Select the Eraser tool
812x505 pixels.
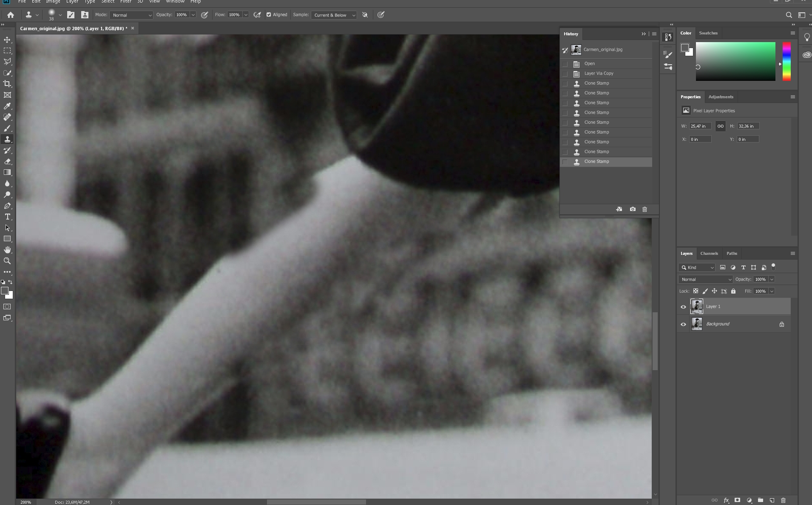7,161
